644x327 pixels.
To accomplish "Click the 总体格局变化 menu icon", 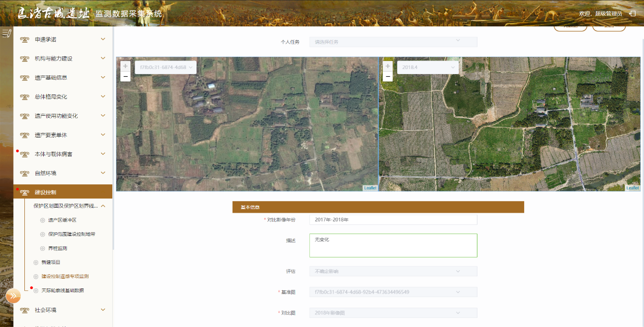I will 24,97.
